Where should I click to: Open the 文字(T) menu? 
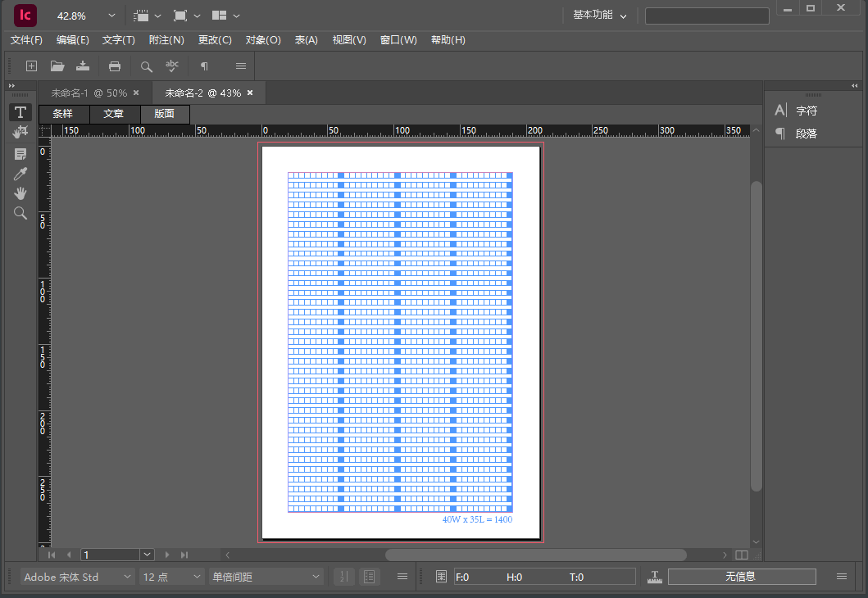click(118, 40)
